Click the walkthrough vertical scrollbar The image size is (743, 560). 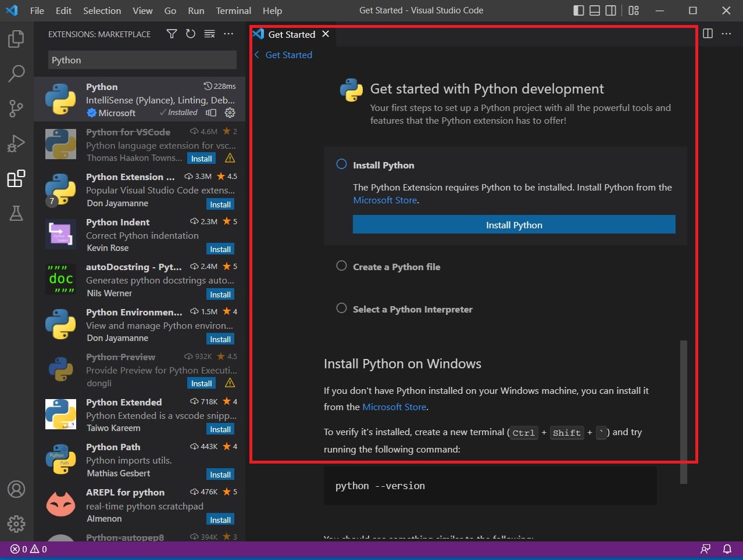click(684, 412)
